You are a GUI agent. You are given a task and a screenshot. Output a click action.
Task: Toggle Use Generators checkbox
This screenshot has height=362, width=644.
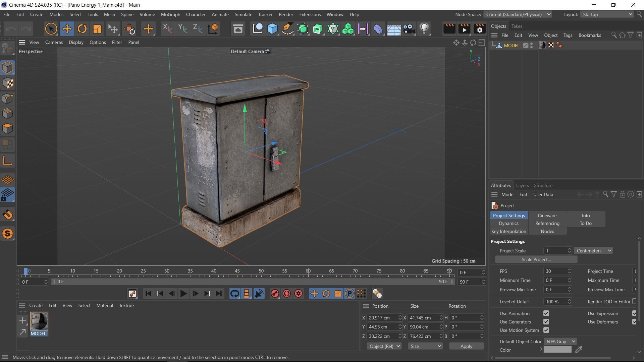coord(546,322)
